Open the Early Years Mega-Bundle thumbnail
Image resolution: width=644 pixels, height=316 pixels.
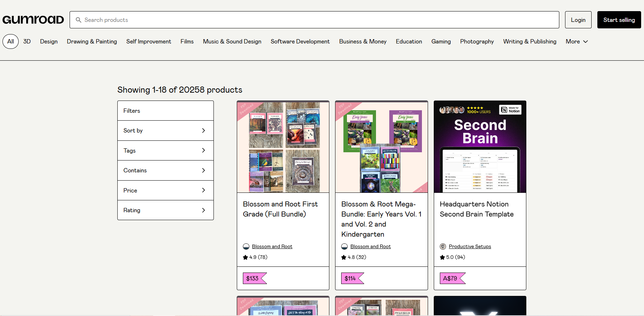381,147
